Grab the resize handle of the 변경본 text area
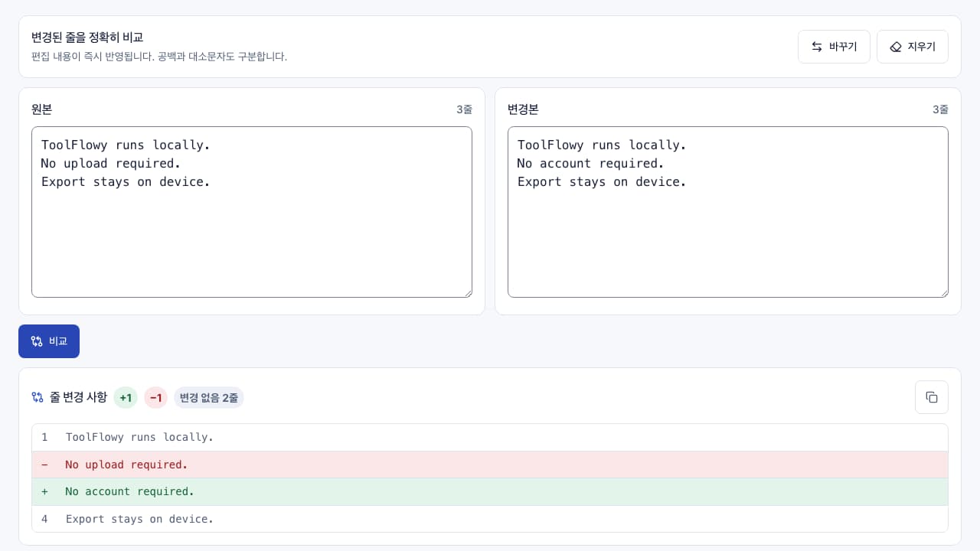 943,292
